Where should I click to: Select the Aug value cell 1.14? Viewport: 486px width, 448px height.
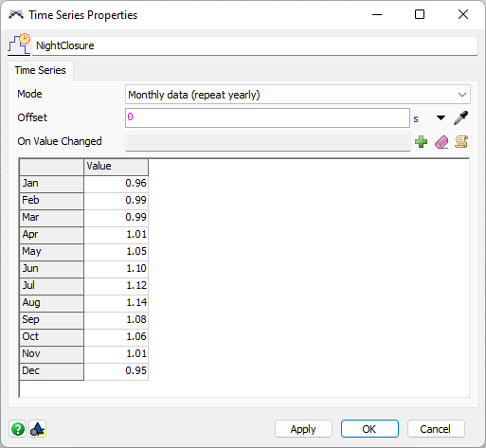[116, 302]
